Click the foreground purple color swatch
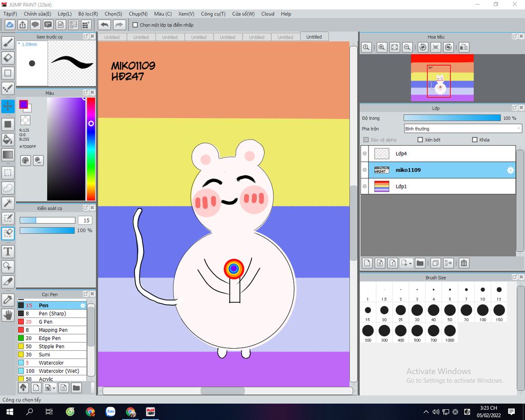The height and width of the screenshot is (420, 525). click(x=23, y=104)
